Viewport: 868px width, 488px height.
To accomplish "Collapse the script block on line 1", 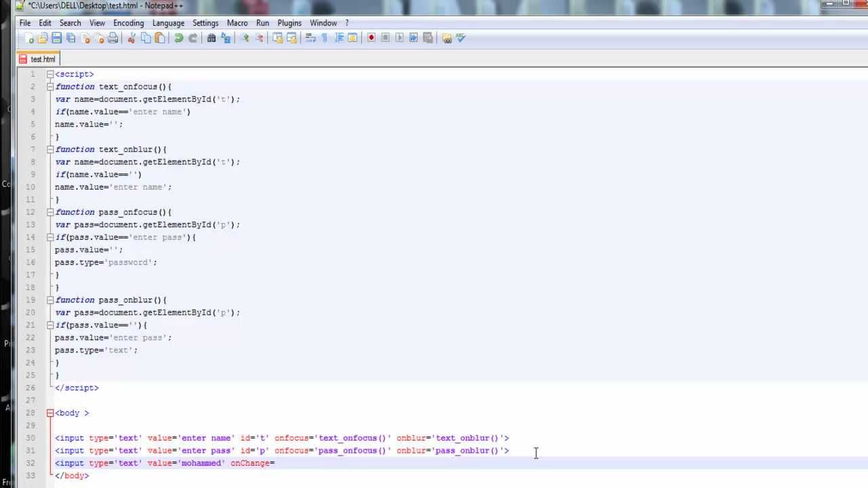I will click(x=50, y=74).
